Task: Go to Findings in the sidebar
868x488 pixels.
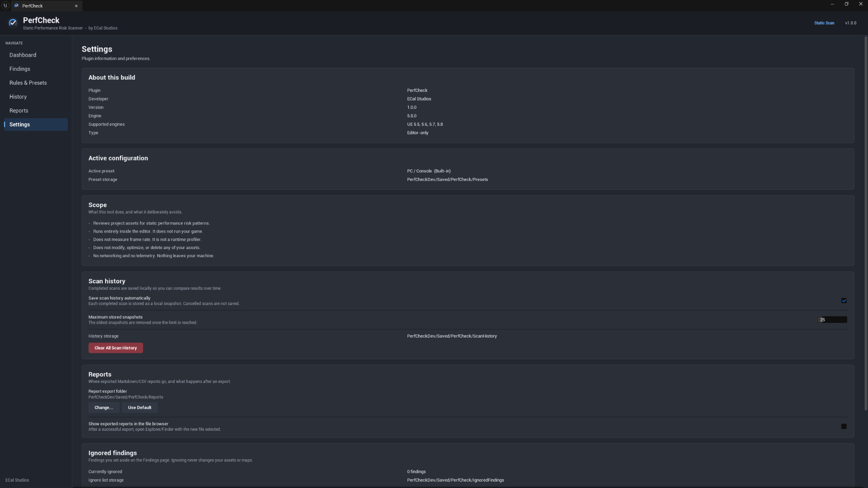Action: click(36, 69)
